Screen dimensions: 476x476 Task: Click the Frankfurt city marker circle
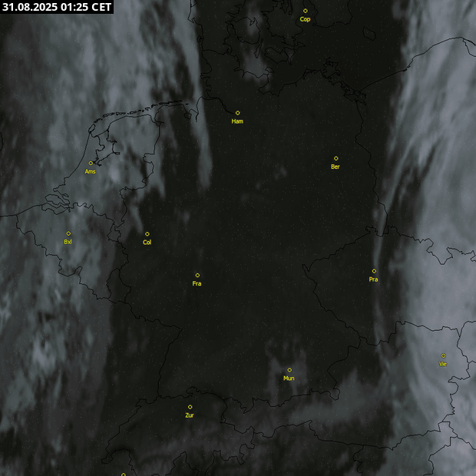pyautogui.click(x=197, y=276)
